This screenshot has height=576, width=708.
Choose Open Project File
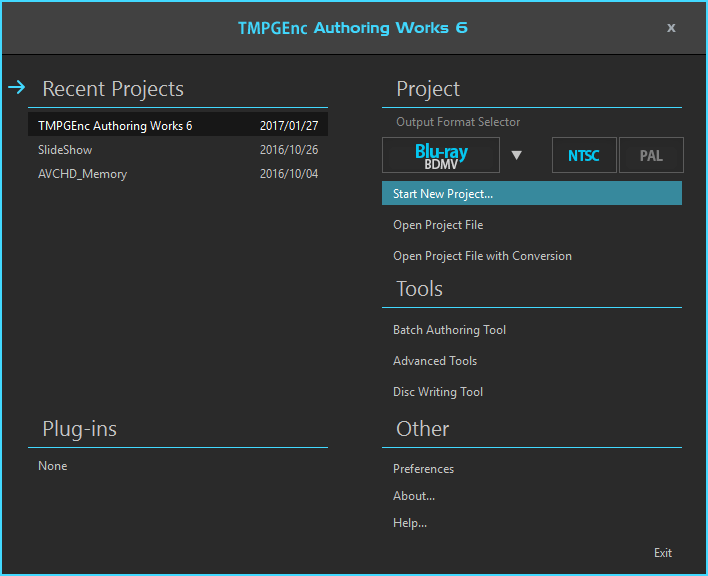point(438,225)
